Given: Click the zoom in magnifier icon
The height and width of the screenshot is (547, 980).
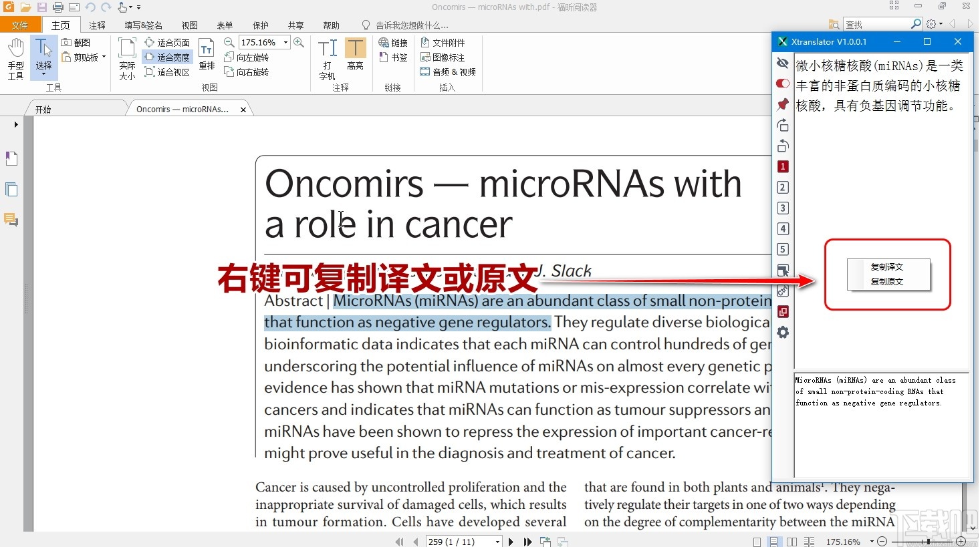Looking at the screenshot, I should click(x=299, y=42).
